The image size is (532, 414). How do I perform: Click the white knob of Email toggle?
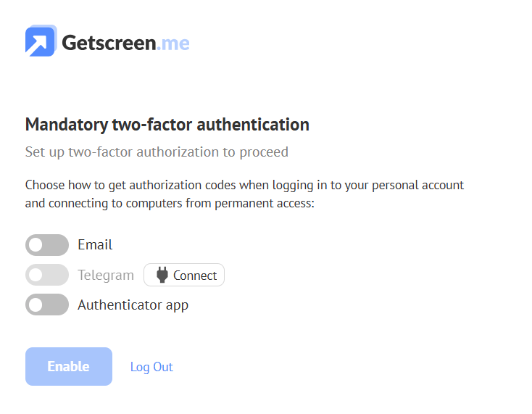(36, 245)
